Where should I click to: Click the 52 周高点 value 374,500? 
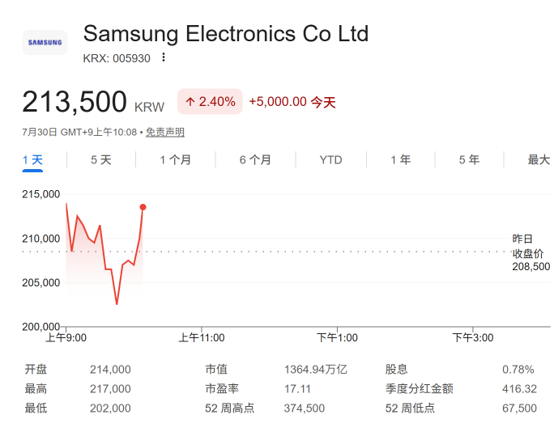tap(304, 408)
